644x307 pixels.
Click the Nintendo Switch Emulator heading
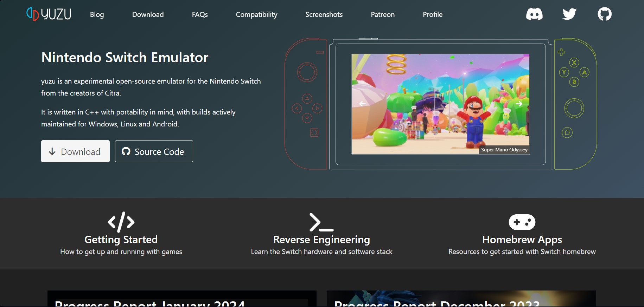pos(125,57)
